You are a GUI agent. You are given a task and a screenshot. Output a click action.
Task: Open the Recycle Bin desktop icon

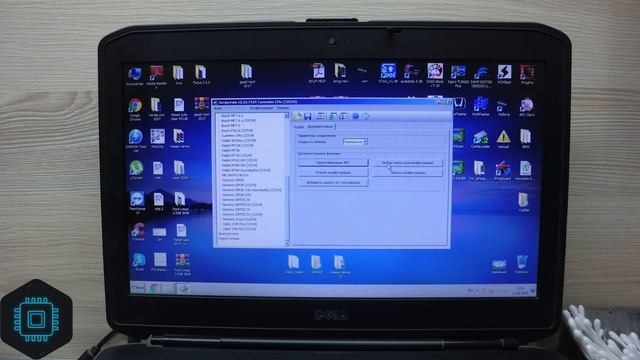(x=522, y=264)
